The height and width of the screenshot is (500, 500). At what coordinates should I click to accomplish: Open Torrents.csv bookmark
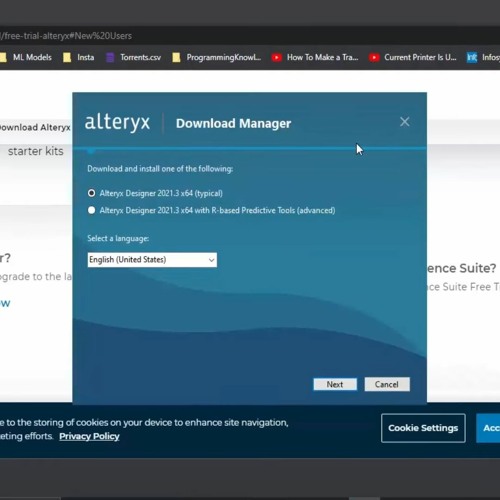(x=133, y=57)
